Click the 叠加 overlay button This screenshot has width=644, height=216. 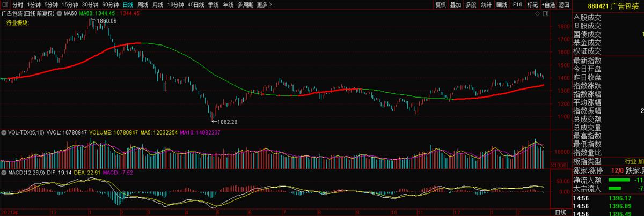coord(456,4)
